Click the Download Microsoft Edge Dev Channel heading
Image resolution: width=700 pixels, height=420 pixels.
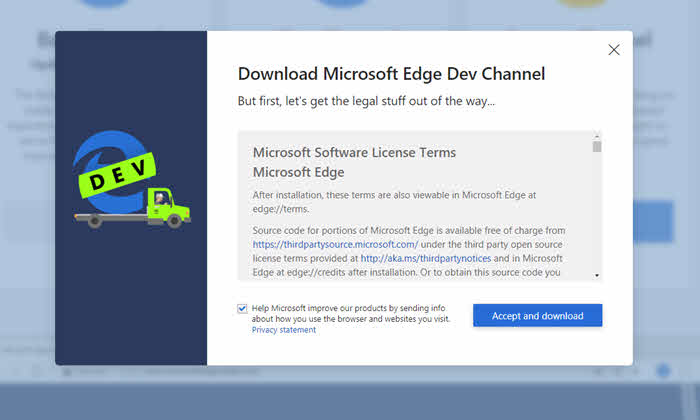pyautogui.click(x=391, y=74)
